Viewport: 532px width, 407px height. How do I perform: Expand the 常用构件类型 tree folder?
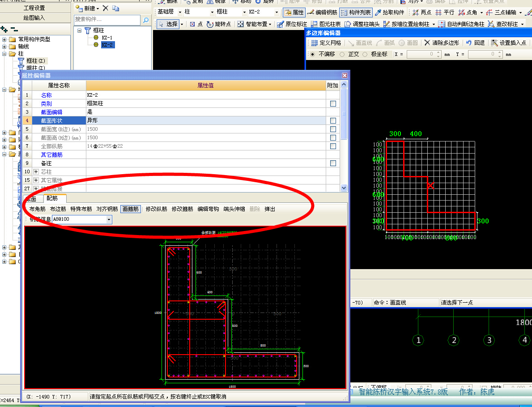click(x=4, y=39)
